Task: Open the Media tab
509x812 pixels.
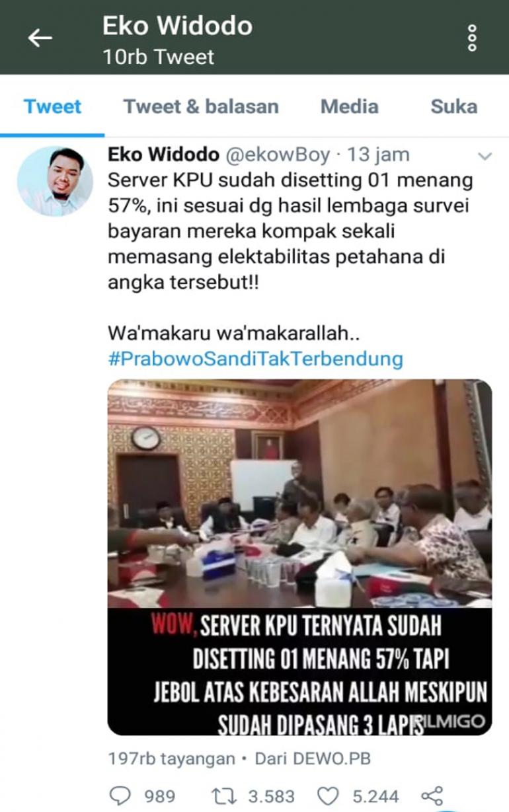Action: (350, 106)
